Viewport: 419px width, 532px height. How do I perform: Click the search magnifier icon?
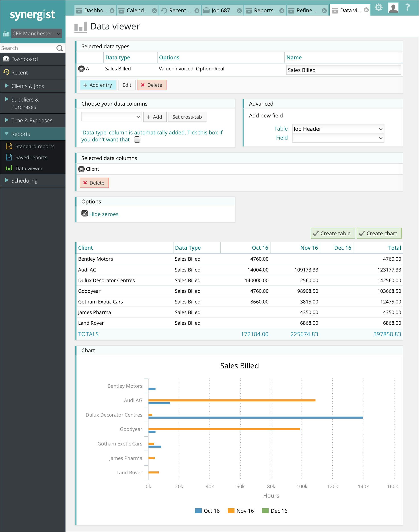pyautogui.click(x=60, y=48)
